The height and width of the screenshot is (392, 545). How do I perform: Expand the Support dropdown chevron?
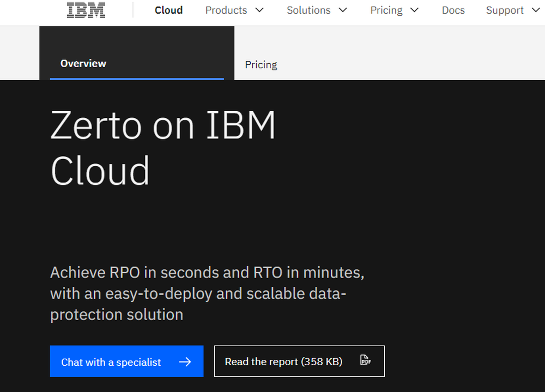click(536, 10)
